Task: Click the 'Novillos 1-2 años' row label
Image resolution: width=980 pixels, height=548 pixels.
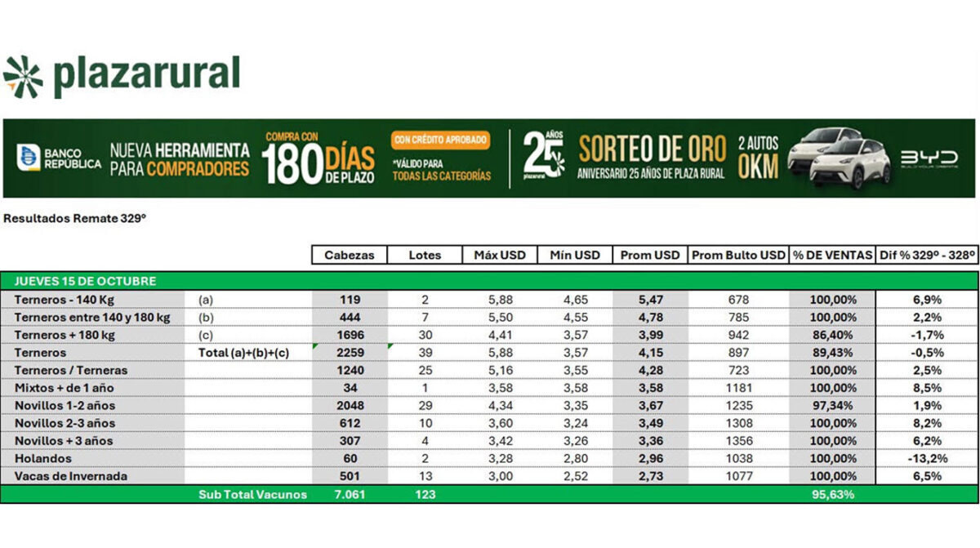Action: click(x=65, y=406)
